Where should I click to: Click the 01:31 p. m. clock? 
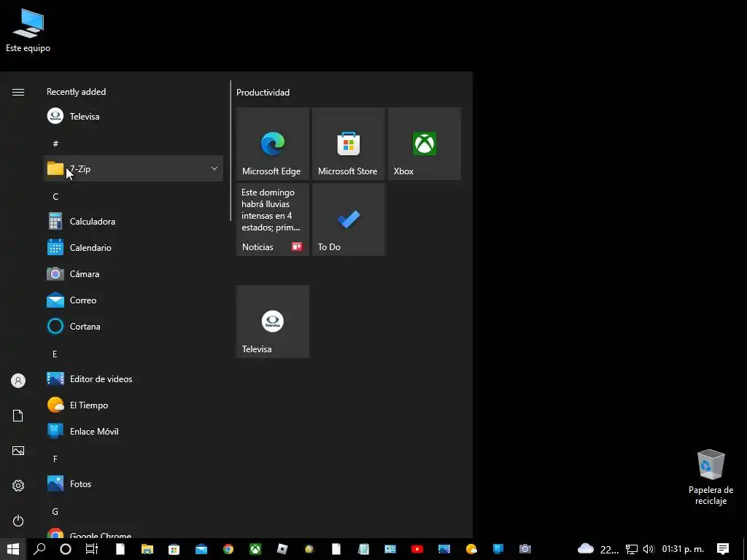pyautogui.click(x=683, y=549)
